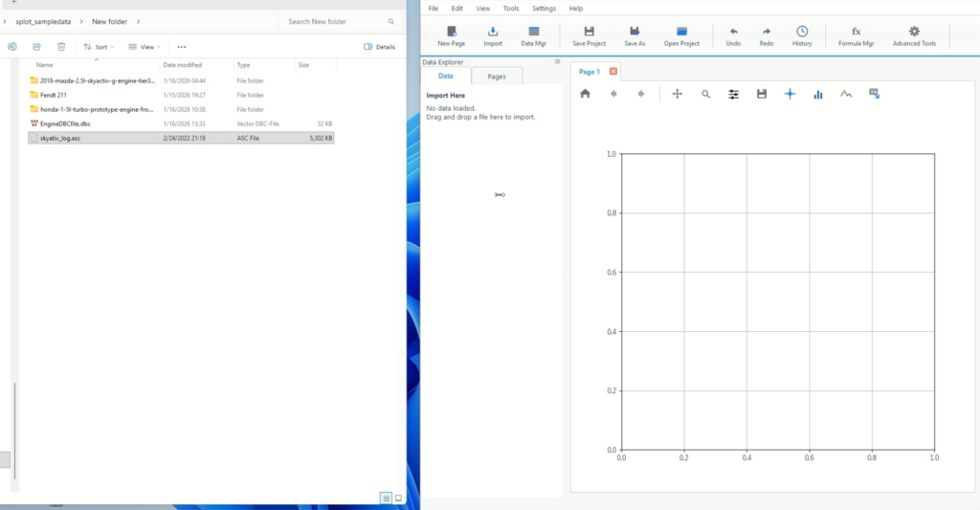The width and height of the screenshot is (980, 510).
Task: Toggle the Details pane in File Explorer
Action: point(380,46)
